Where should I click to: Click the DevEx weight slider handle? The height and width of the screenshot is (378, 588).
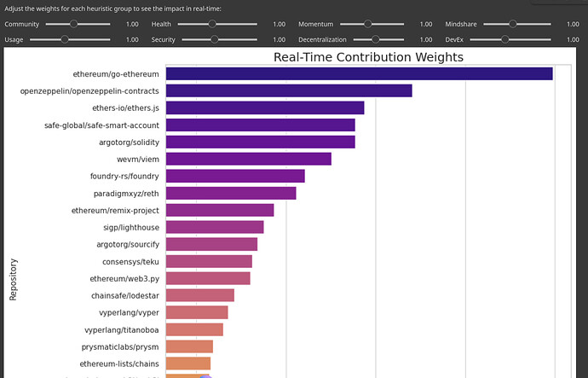click(x=510, y=39)
